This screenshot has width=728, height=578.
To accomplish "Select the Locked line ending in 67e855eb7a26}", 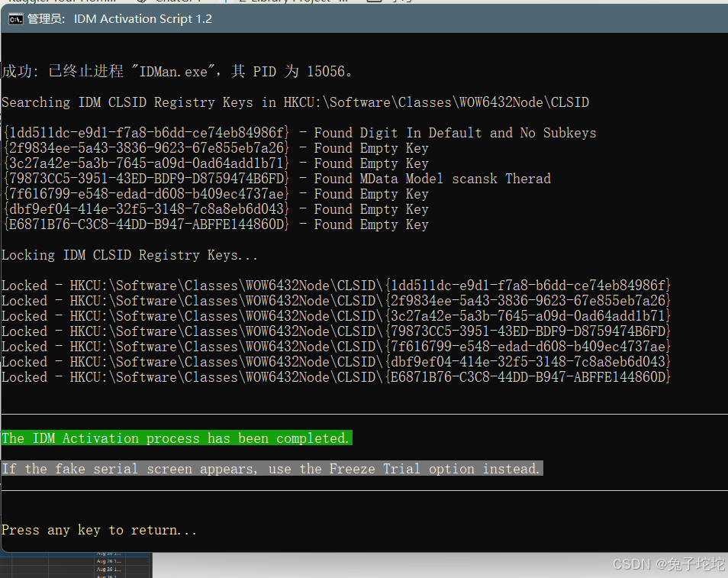I will click(x=336, y=301).
